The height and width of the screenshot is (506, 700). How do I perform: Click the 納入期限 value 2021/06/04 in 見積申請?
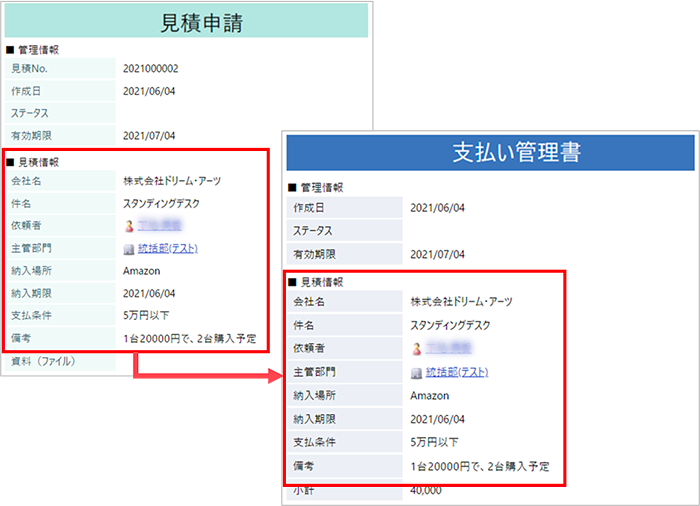[x=149, y=293]
